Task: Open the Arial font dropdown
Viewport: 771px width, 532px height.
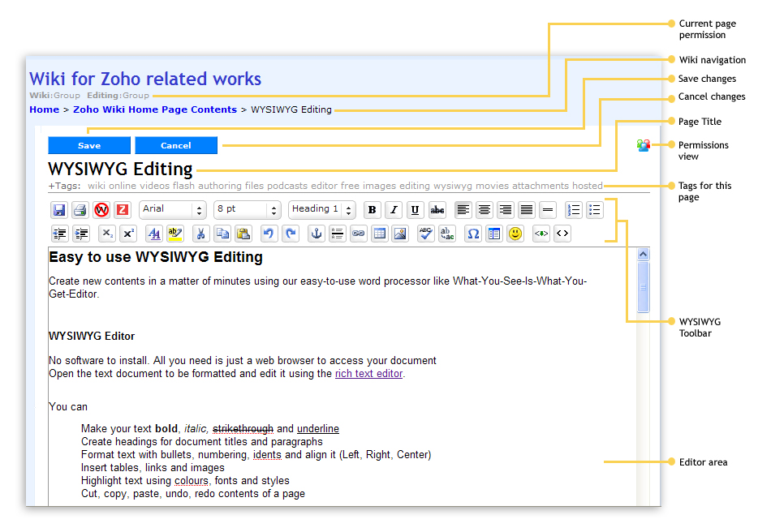Action: [x=173, y=210]
